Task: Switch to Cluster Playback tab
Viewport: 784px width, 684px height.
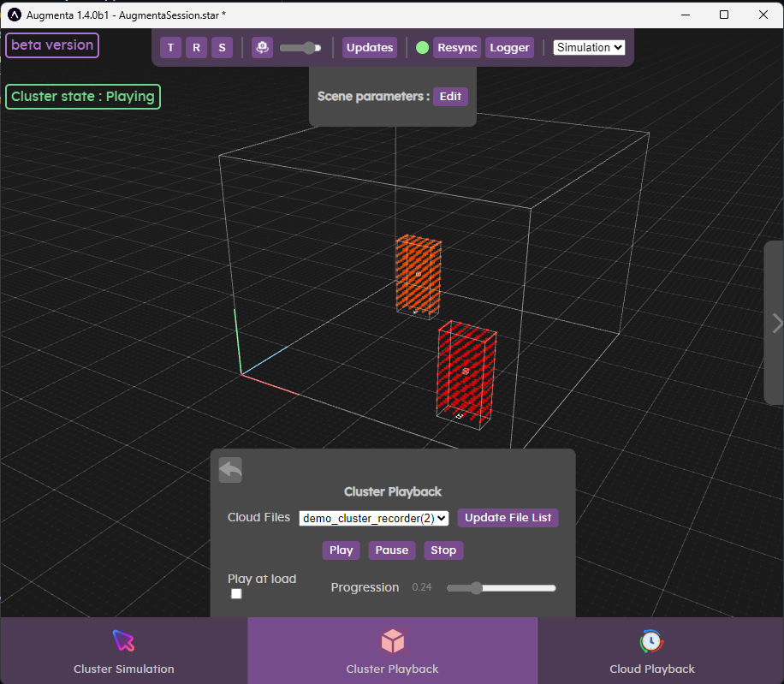Action: (393, 651)
